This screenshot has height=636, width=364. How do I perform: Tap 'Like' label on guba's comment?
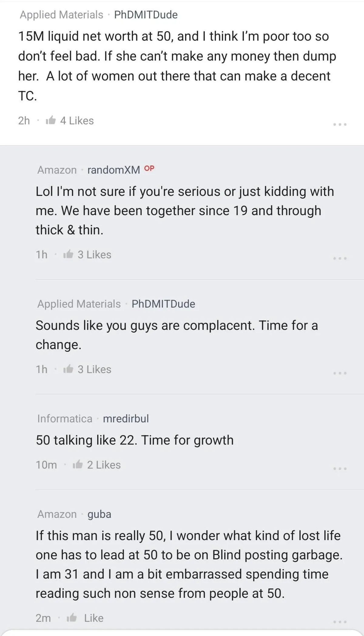click(94, 618)
